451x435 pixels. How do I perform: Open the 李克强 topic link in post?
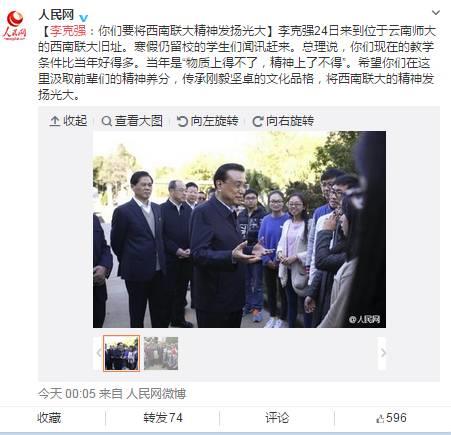coord(68,31)
